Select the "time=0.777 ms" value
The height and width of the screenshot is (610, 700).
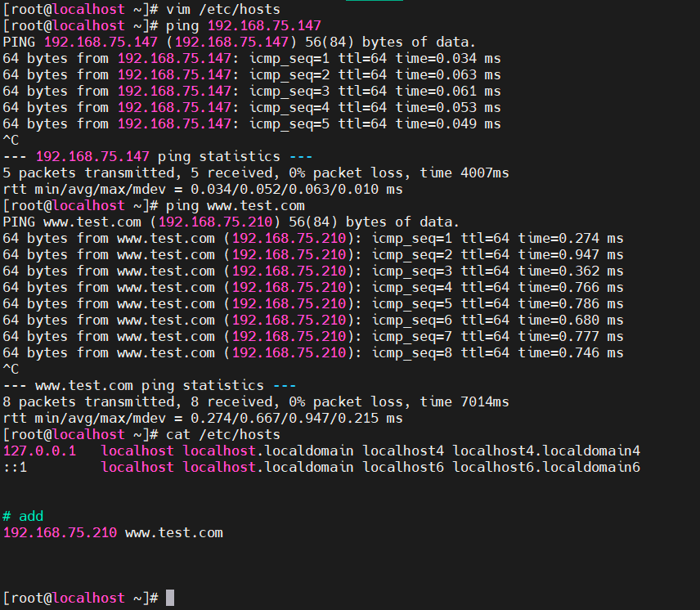(571, 336)
